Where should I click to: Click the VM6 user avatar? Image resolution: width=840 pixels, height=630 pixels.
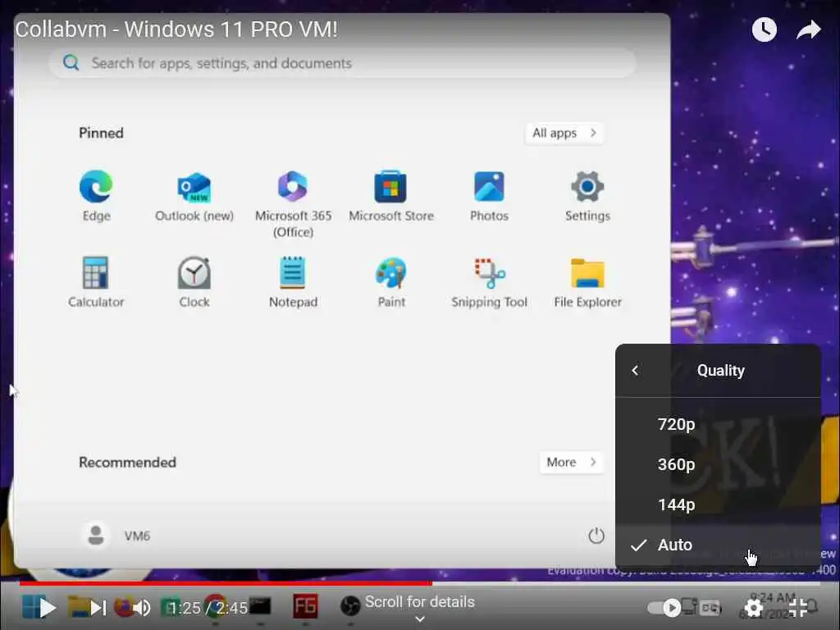pos(96,535)
